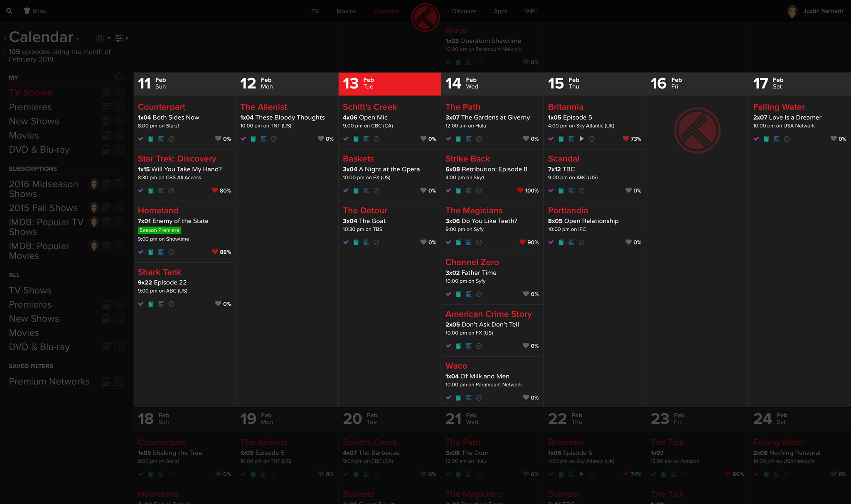Open the Apps menu item
The width and height of the screenshot is (851, 504).
tap(500, 11)
